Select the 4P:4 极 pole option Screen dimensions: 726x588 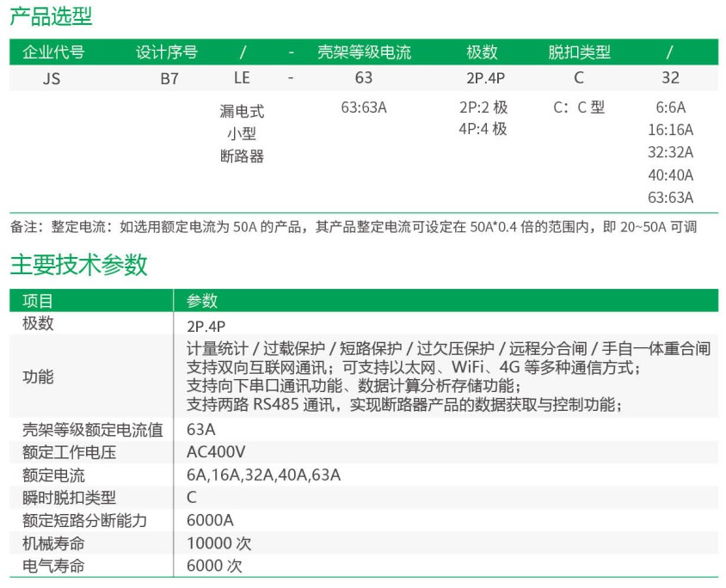point(483,129)
